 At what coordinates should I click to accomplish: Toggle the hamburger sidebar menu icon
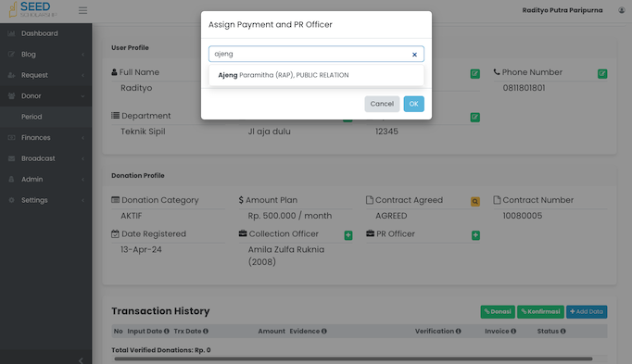click(82, 10)
